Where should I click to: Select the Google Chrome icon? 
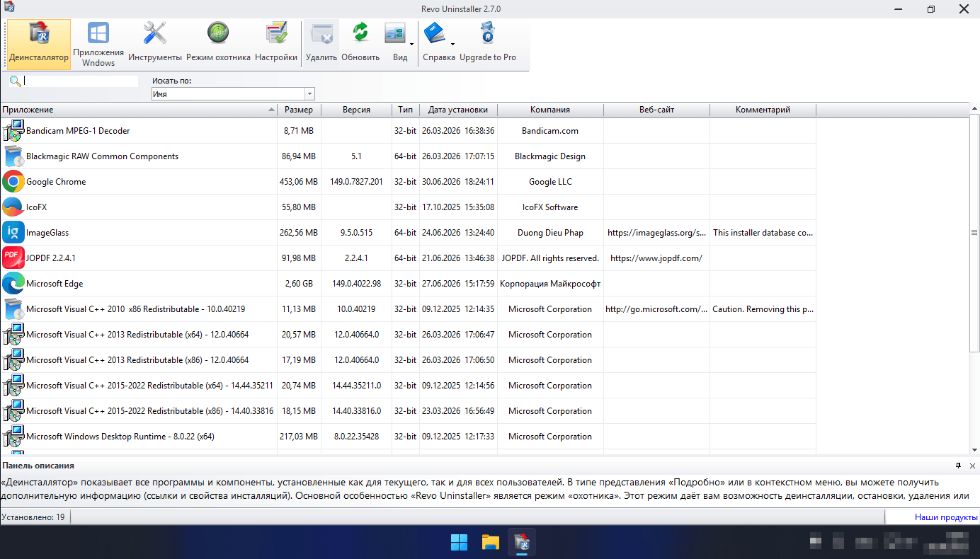(13, 182)
